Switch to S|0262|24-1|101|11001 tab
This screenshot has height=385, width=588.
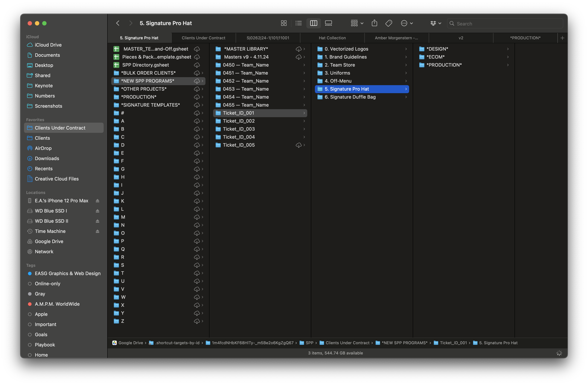[268, 38]
